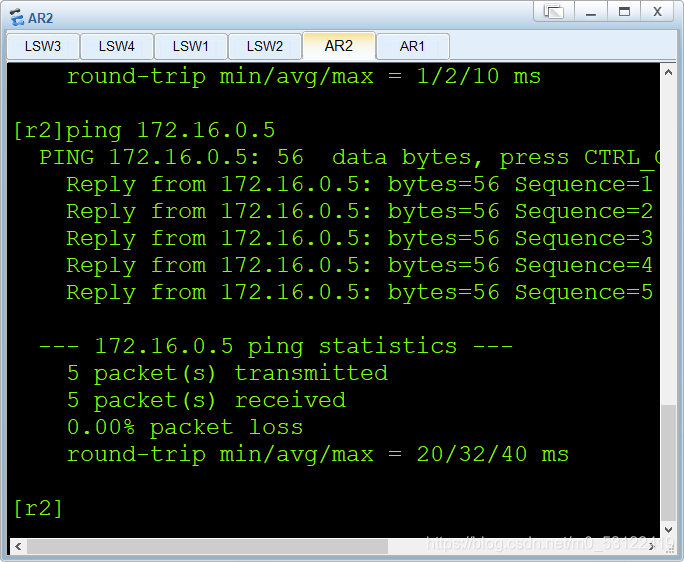Maximize the AR2 console window
684x562 pixels.
624,13
